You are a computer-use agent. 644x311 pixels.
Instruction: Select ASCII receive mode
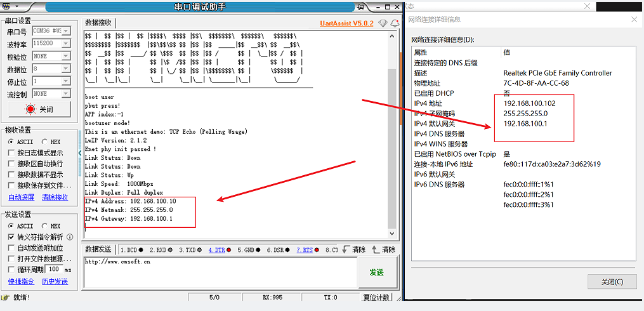click(21, 142)
